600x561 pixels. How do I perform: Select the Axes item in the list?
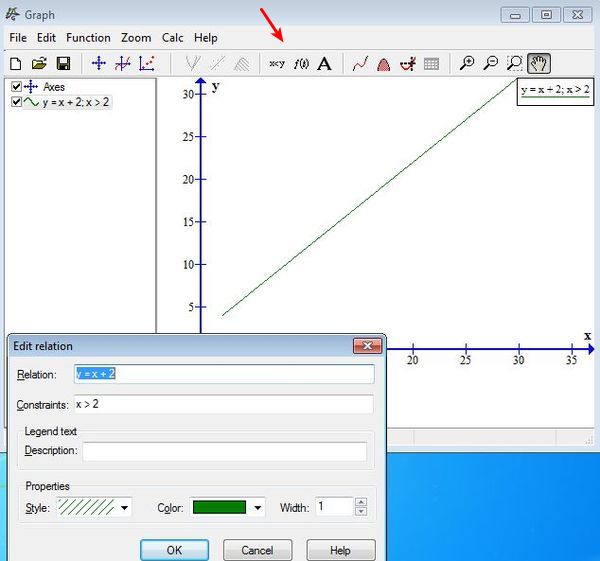click(x=54, y=87)
